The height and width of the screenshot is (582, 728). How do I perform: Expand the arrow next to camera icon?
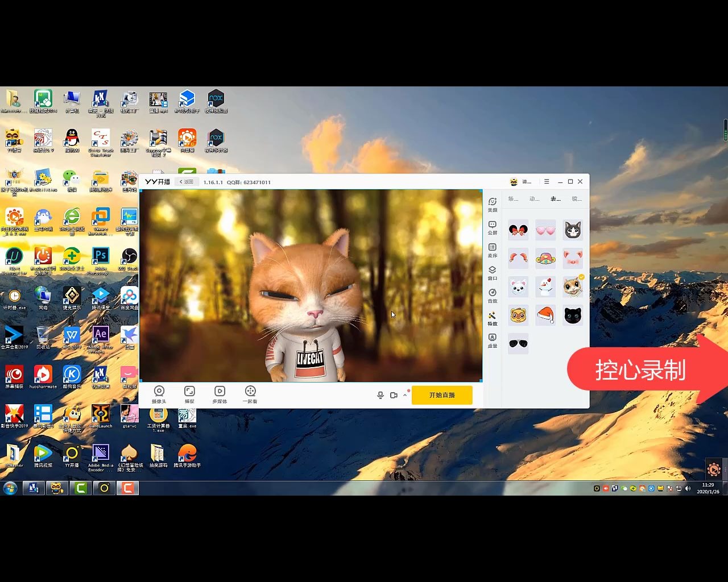[405, 395]
